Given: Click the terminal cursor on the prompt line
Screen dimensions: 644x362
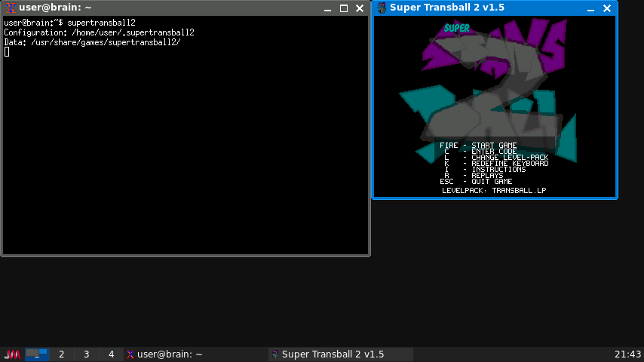Looking at the screenshot, I should pyautogui.click(x=7, y=52).
